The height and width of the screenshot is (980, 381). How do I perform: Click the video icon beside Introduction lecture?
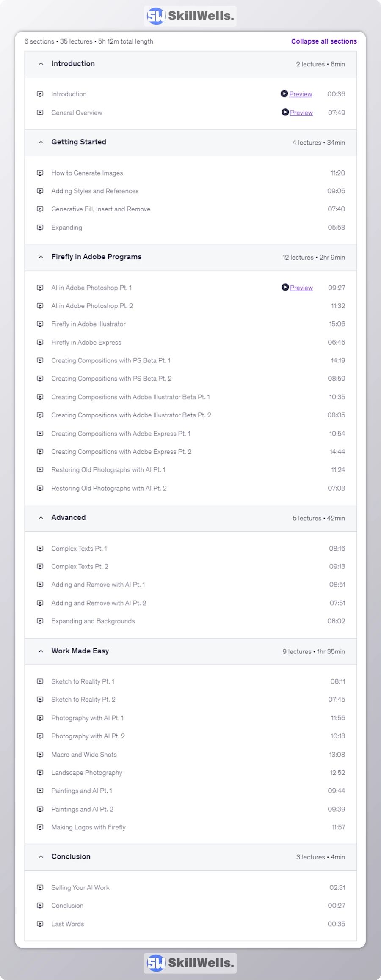40,94
